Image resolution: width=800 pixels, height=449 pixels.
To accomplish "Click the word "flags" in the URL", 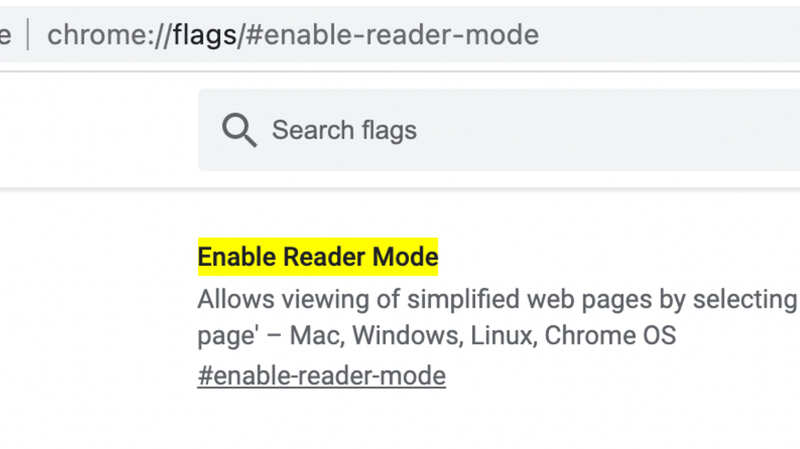I will coord(203,35).
